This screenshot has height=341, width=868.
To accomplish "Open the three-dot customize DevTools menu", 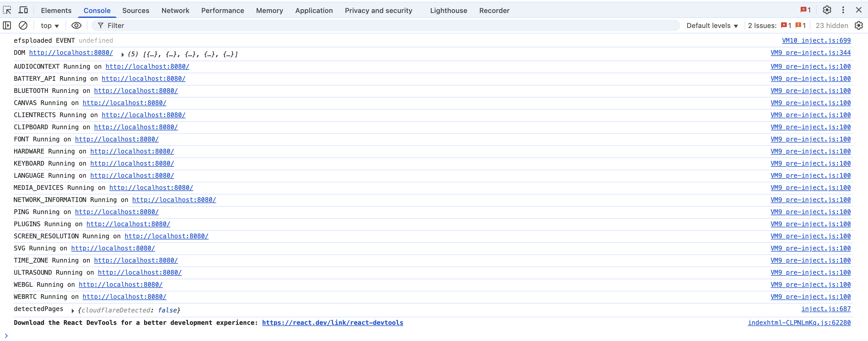I will point(843,10).
